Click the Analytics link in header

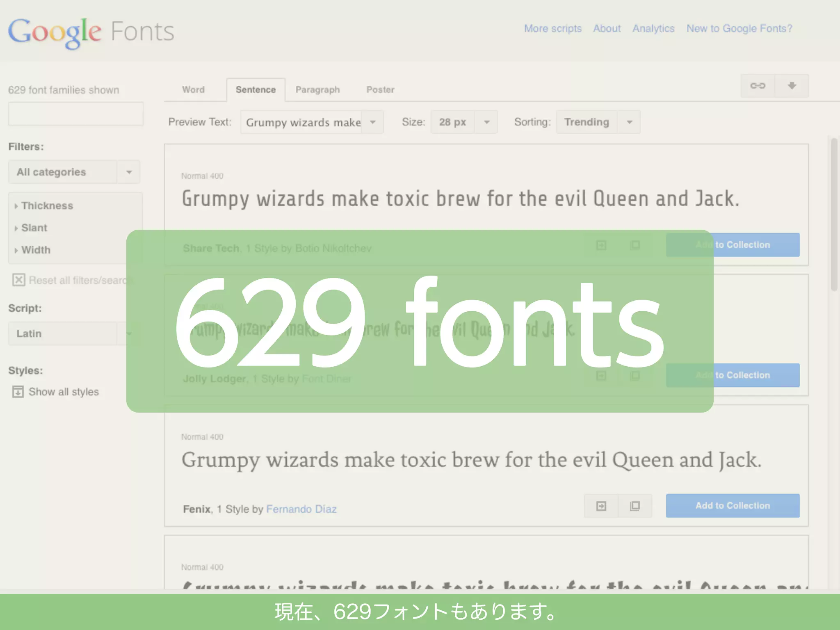click(x=653, y=28)
